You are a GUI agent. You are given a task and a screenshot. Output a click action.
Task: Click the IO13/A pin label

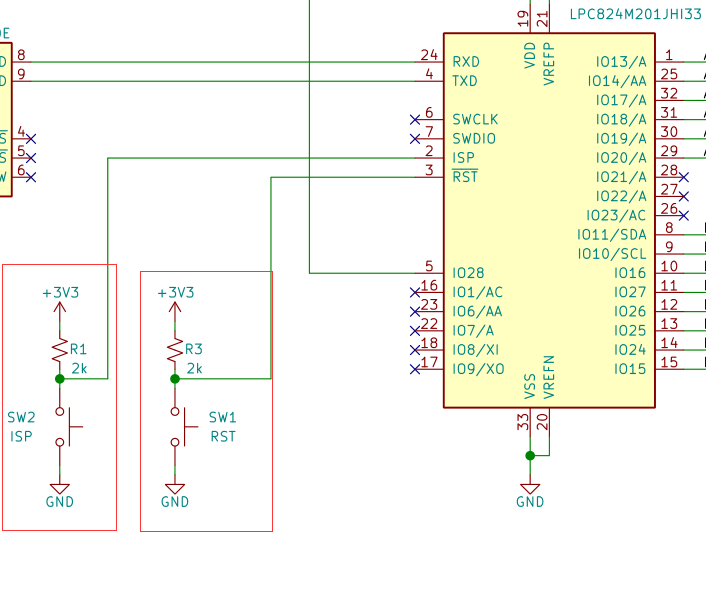click(x=621, y=62)
